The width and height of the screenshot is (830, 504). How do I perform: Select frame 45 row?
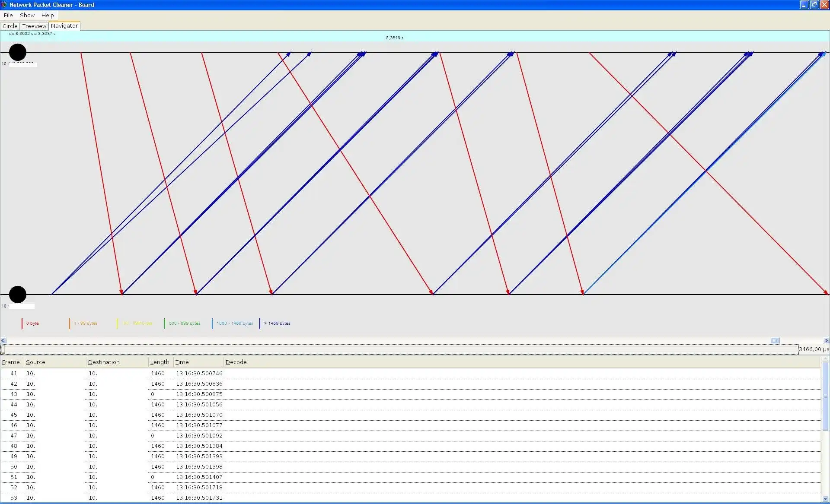410,415
